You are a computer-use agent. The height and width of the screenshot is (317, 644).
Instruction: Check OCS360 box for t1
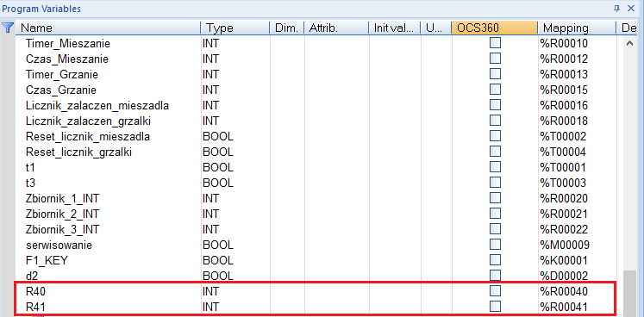tap(496, 167)
